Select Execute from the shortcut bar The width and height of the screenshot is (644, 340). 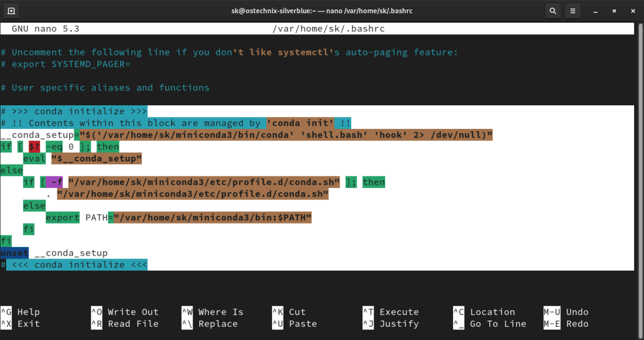392,311
